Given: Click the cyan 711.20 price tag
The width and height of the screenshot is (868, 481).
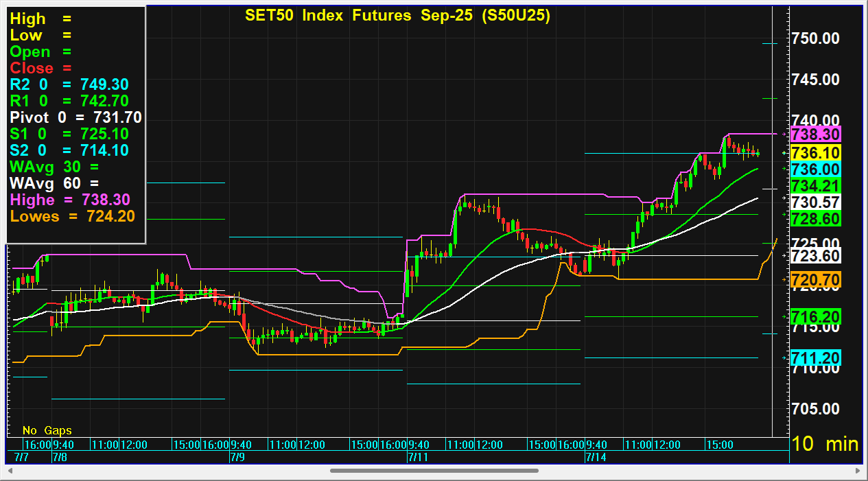Looking at the screenshot, I should point(816,358).
